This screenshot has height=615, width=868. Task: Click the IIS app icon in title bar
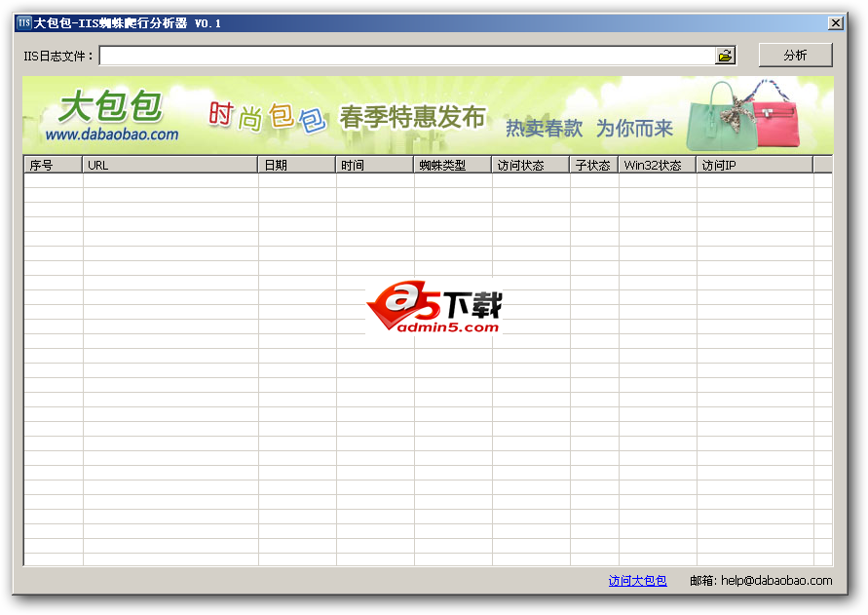[24, 22]
